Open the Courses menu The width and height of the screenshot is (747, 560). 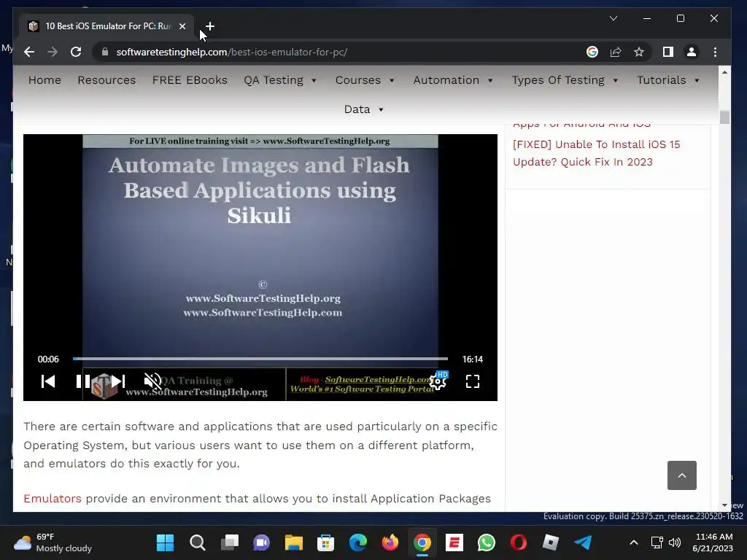[x=357, y=80]
